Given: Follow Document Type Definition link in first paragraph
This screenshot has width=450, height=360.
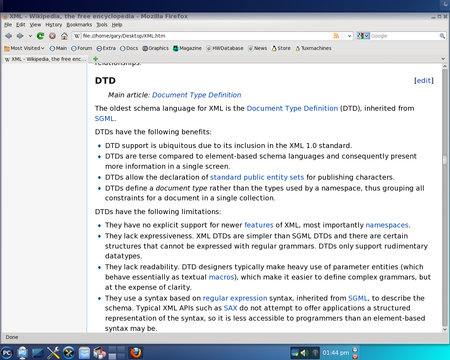Looking at the screenshot, I should click(292, 108).
